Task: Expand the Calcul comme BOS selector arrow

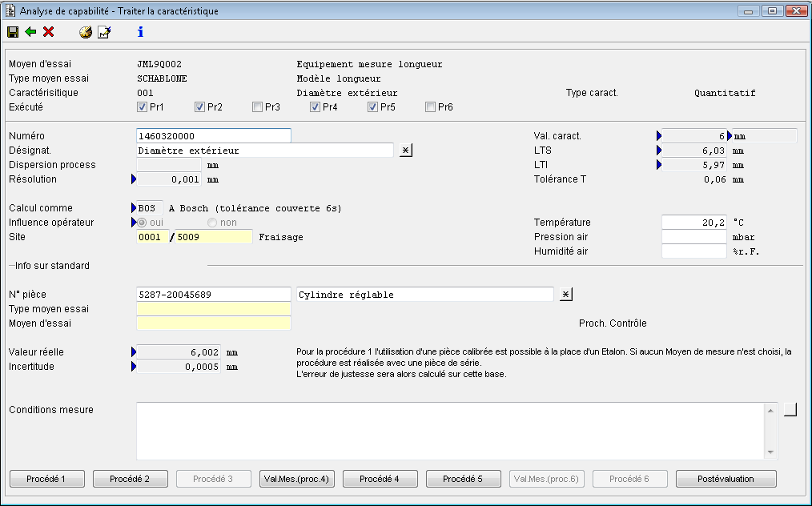Action: [134, 208]
